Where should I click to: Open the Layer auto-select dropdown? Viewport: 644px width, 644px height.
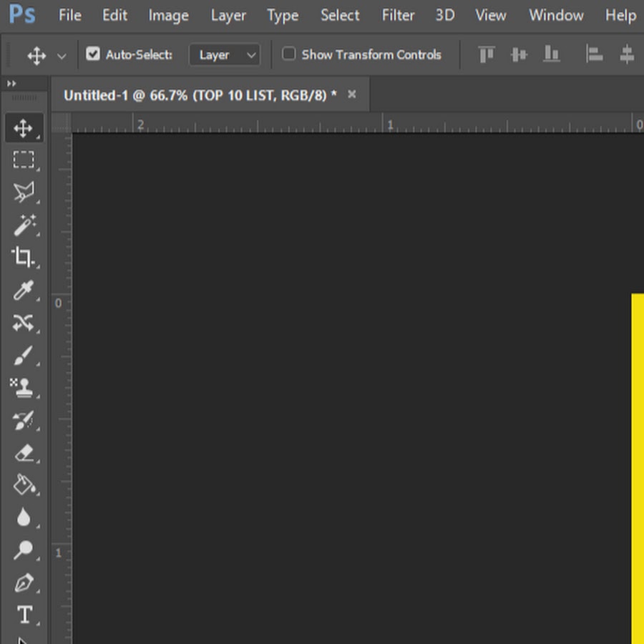point(225,54)
